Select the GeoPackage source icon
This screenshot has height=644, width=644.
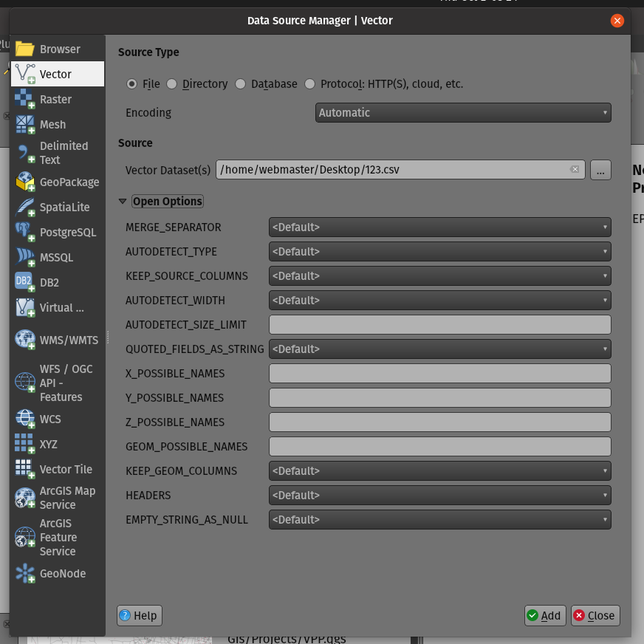pos(25,182)
